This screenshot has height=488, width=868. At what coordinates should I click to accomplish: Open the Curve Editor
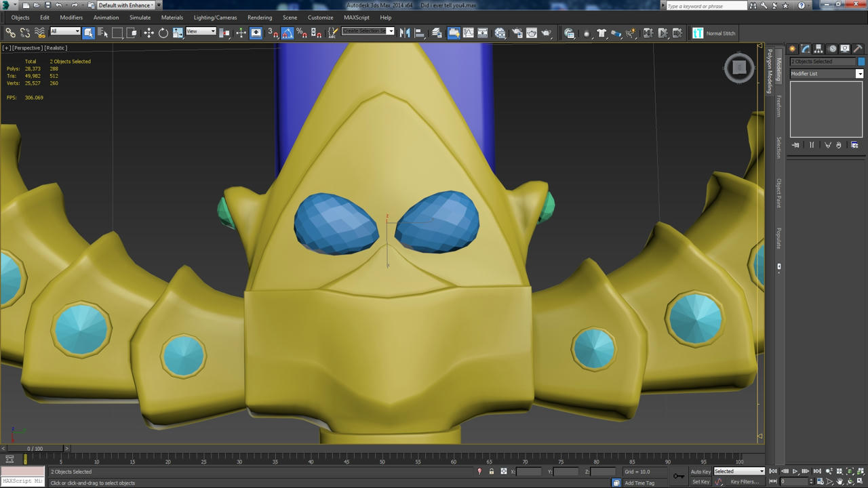point(468,33)
